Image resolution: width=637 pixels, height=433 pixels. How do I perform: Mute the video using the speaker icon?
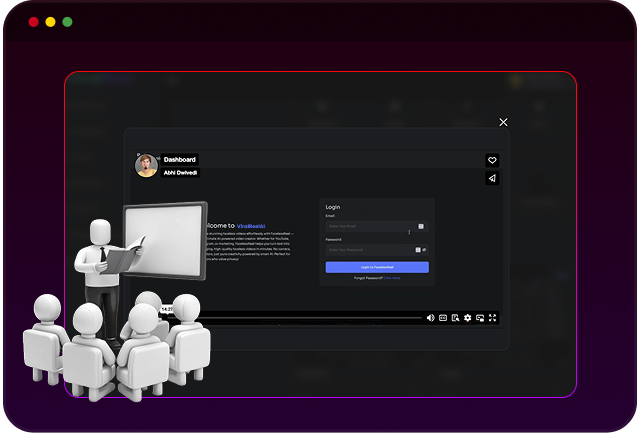(431, 318)
